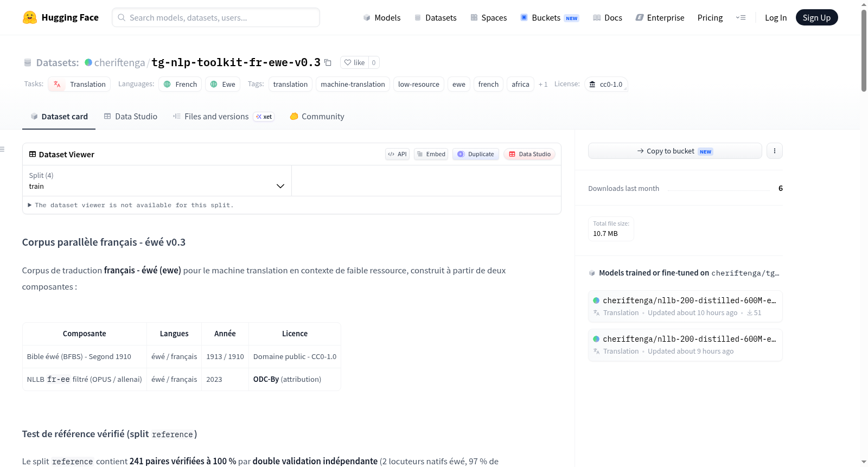This screenshot has width=868, height=467.
Task: Switch to the Data Studio tab
Action: coord(131,116)
